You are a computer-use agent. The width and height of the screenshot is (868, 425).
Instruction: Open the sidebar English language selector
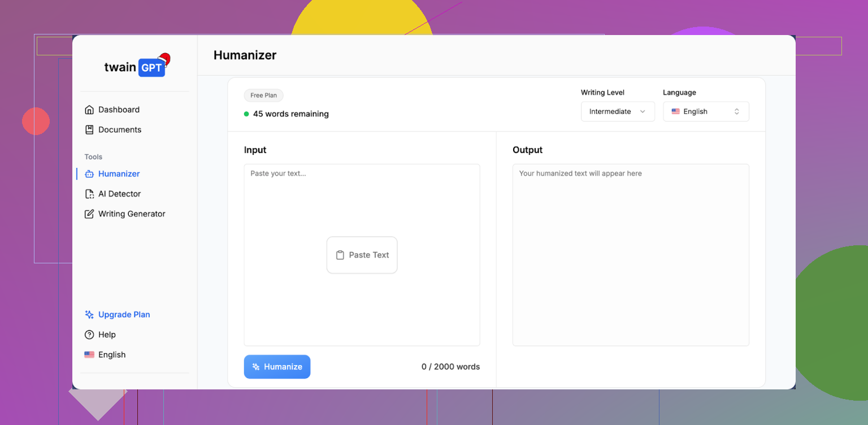[x=106, y=355]
